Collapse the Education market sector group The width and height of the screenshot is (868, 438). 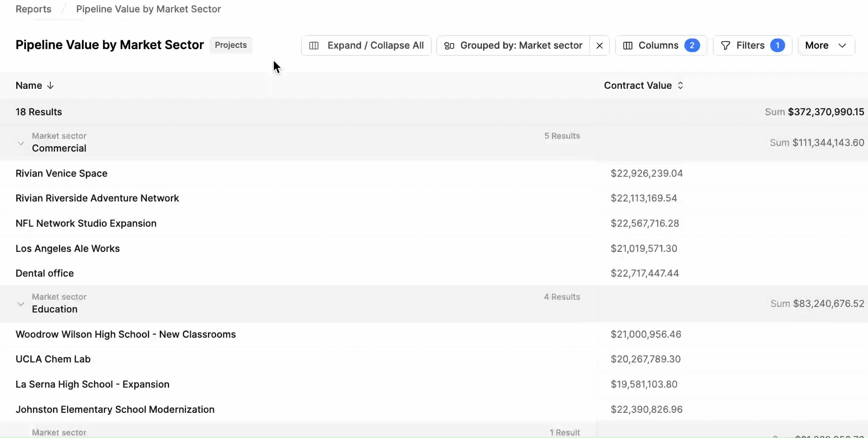point(21,304)
